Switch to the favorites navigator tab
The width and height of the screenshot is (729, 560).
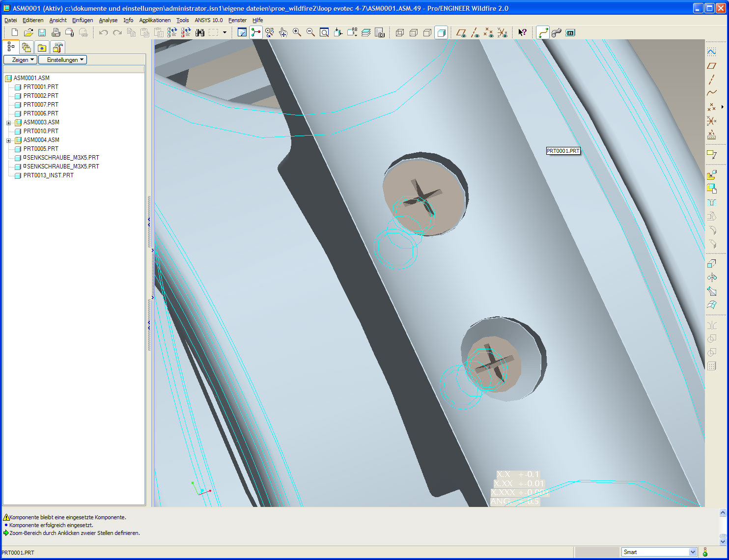tap(42, 48)
